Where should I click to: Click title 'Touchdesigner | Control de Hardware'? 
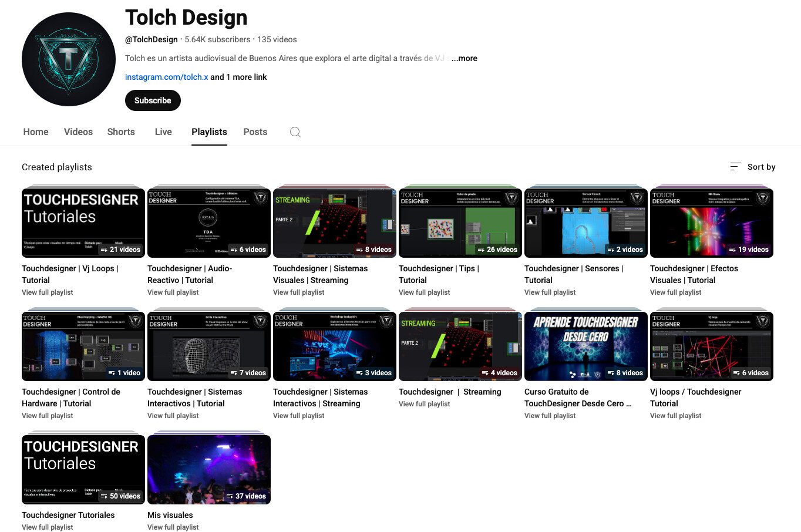[x=71, y=398]
